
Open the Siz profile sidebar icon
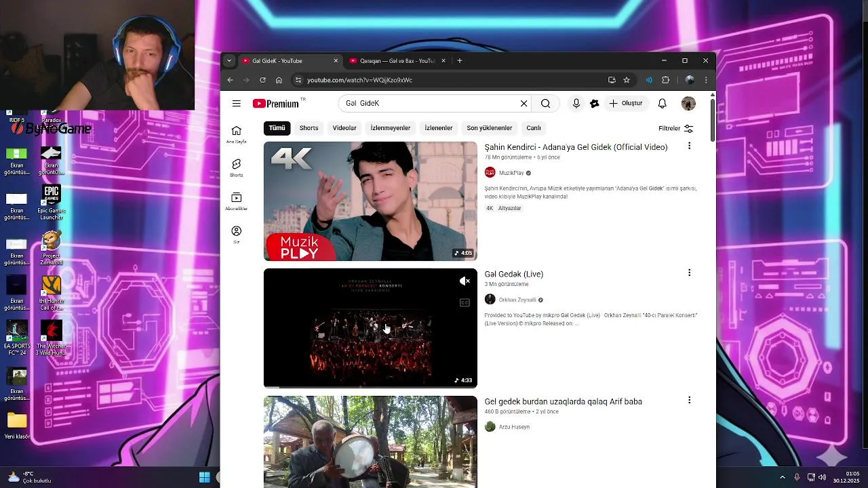(x=236, y=235)
